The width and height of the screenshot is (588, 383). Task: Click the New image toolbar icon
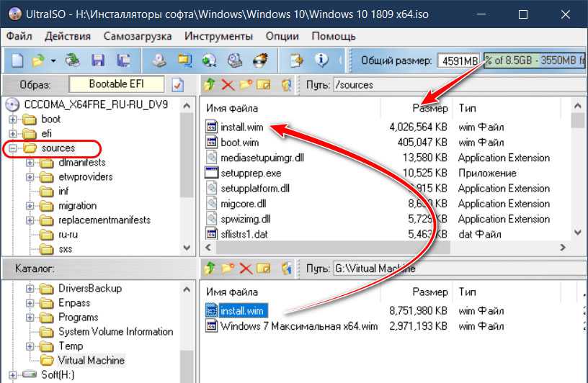tap(17, 60)
